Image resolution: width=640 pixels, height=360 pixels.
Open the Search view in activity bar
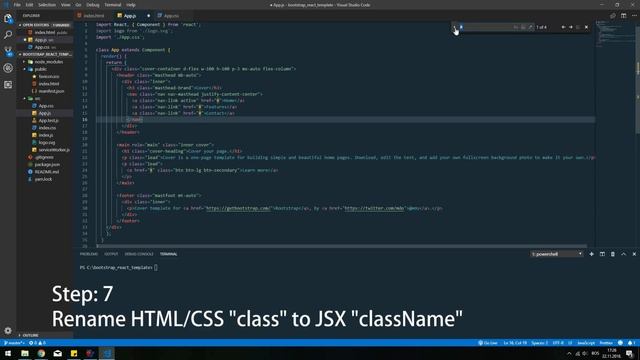[8, 35]
